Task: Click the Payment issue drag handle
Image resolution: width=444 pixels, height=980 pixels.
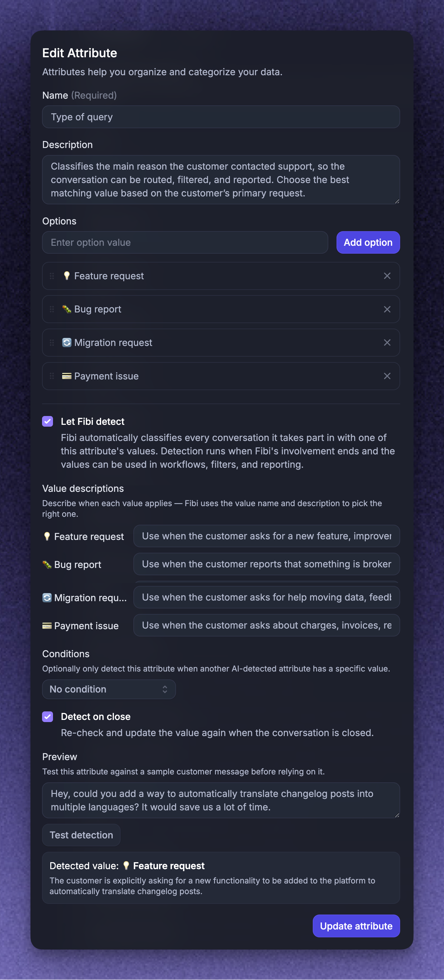Action: 52,376
